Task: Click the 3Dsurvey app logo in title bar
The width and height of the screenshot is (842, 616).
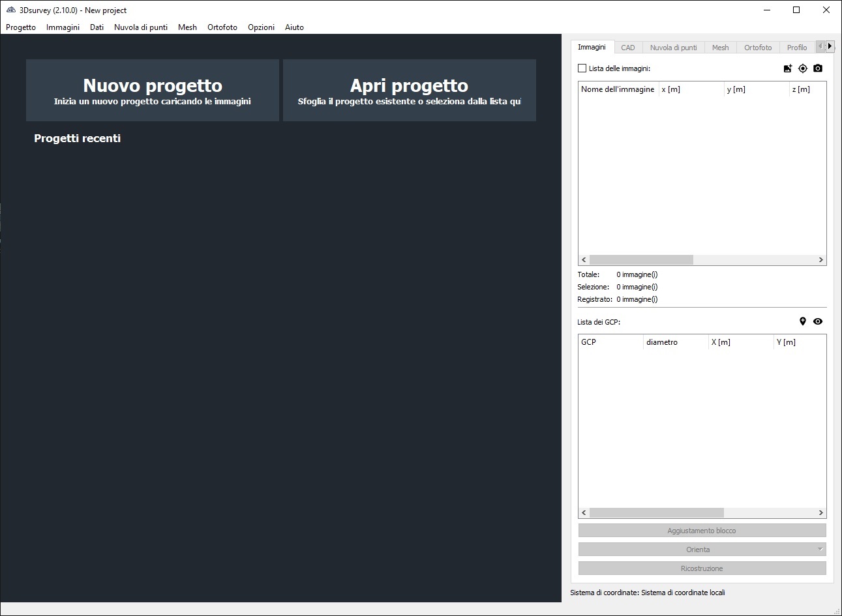Action: [x=10, y=10]
